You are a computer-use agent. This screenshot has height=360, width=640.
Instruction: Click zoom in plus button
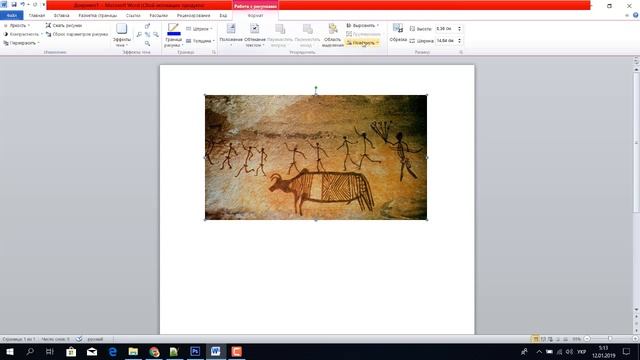coord(635,339)
